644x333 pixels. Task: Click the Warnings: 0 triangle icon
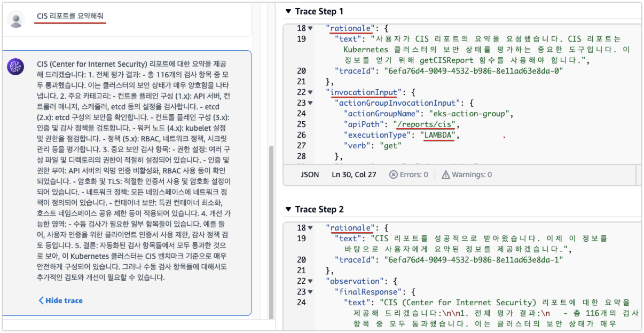point(445,175)
